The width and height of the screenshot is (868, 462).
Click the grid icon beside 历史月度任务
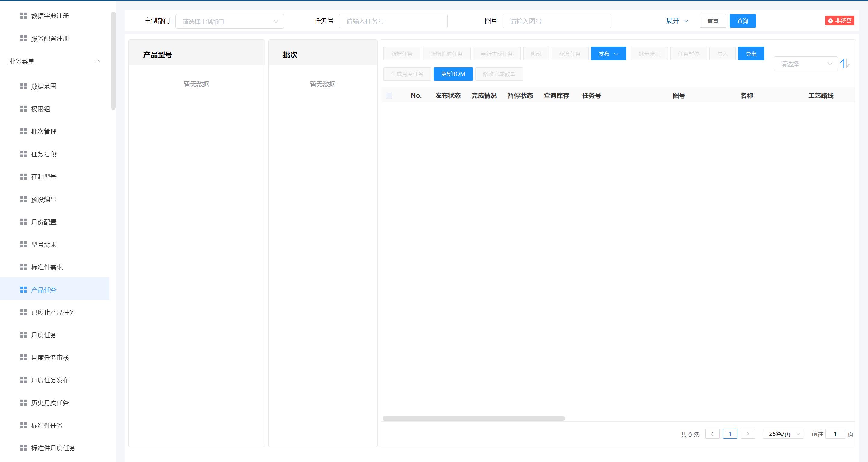coord(23,402)
